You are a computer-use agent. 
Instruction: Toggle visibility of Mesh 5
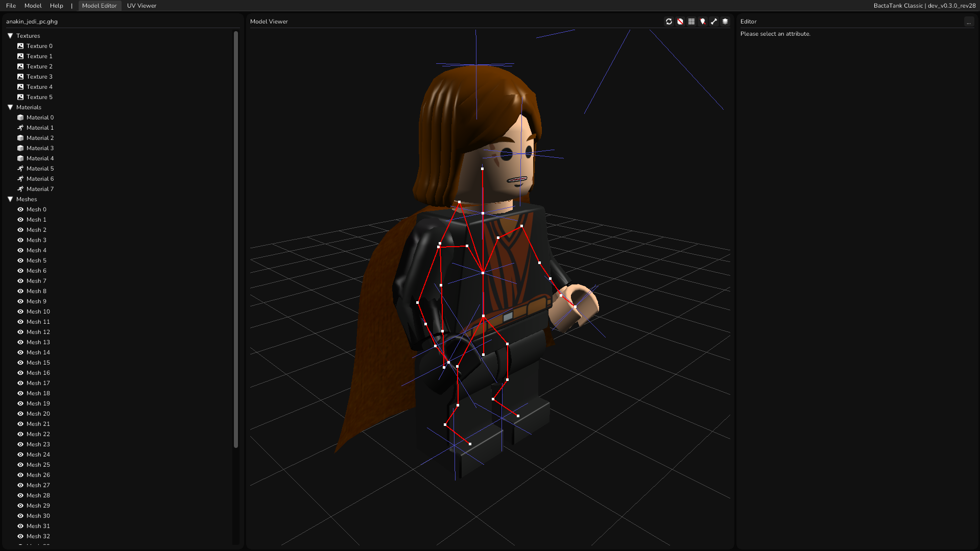20,260
